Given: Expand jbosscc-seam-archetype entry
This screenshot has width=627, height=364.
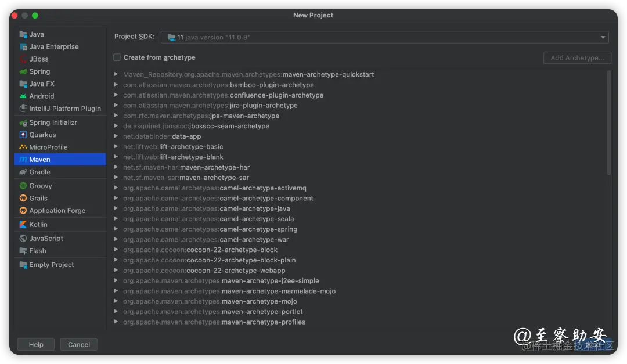Looking at the screenshot, I should (x=116, y=126).
